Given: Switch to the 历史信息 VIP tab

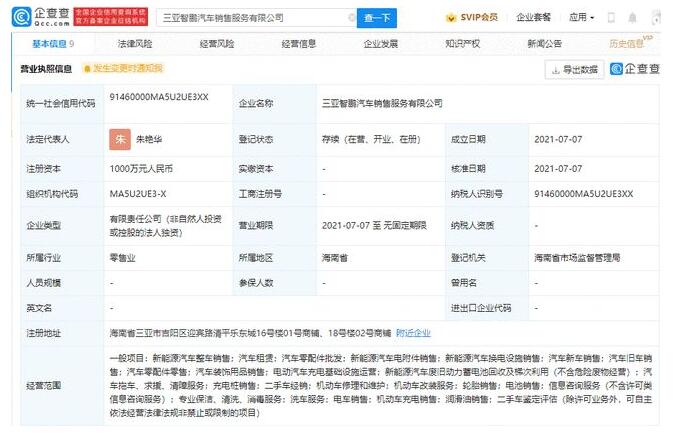Looking at the screenshot, I should (x=630, y=43).
